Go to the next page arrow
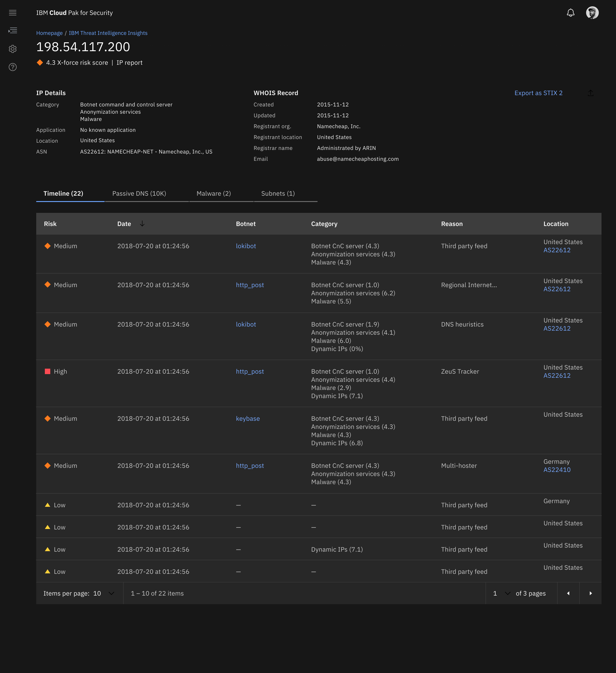This screenshot has height=673, width=616. tap(590, 593)
